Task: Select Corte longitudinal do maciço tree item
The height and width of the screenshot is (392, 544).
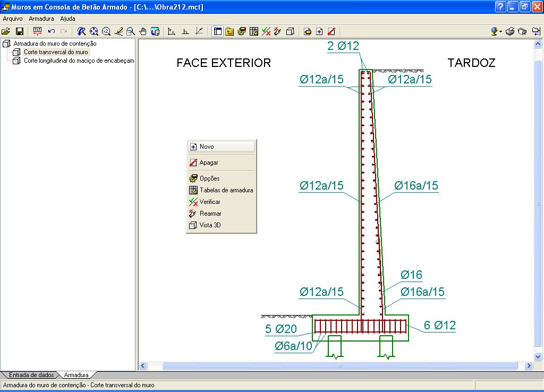Action: tap(79, 61)
